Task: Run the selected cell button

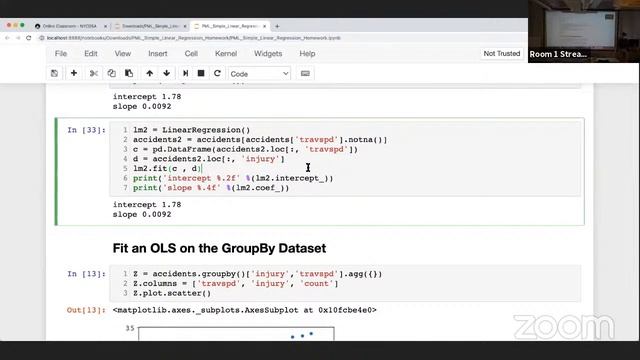Action: [185, 73]
